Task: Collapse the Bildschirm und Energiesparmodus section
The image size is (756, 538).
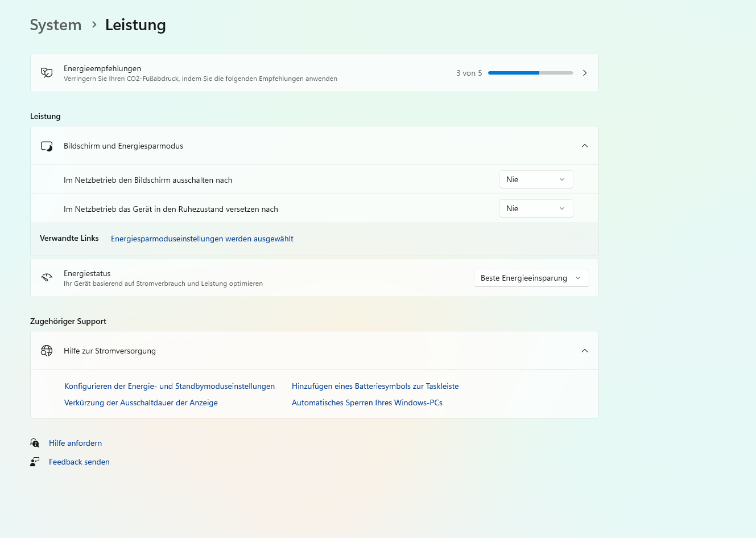Action: click(585, 146)
